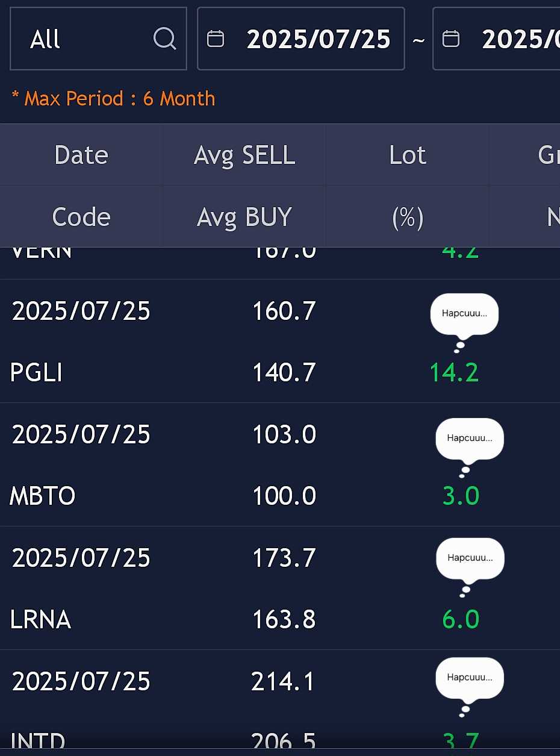Click the Avg BUY column header
Viewport: 560px width, 756px height.
click(x=244, y=217)
